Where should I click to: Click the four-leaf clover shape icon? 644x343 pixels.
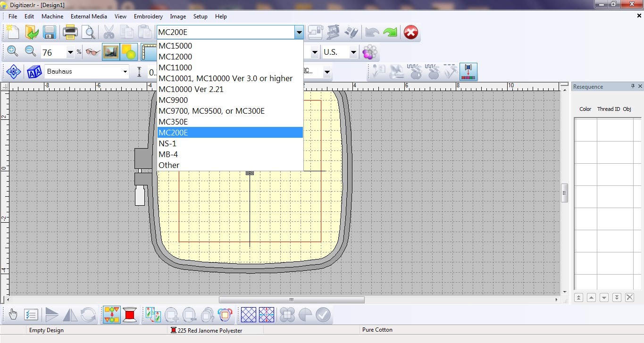pos(287,315)
